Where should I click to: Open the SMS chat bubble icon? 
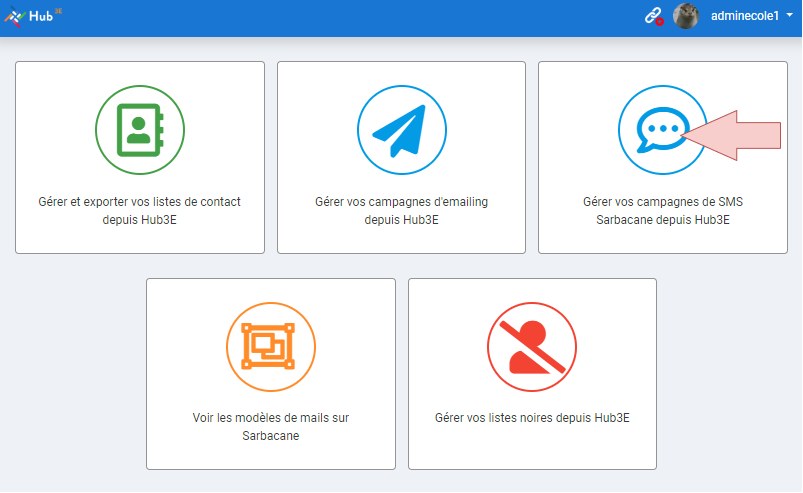tap(663, 130)
